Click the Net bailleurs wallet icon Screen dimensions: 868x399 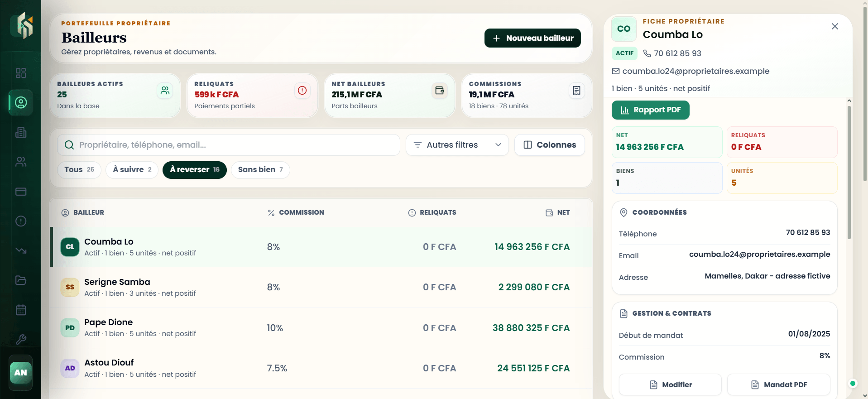pyautogui.click(x=439, y=91)
